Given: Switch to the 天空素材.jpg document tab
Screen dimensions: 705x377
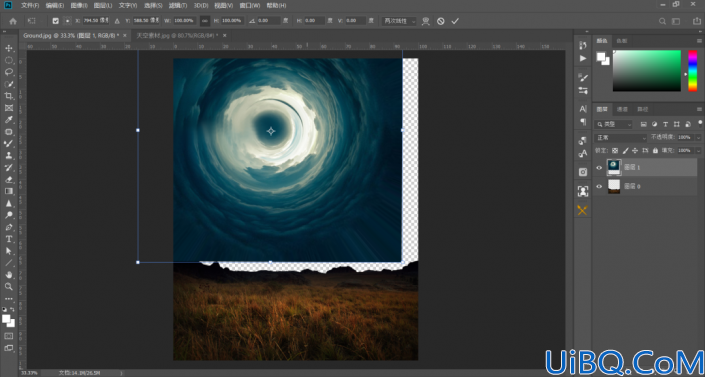Looking at the screenshot, I should tap(177, 36).
